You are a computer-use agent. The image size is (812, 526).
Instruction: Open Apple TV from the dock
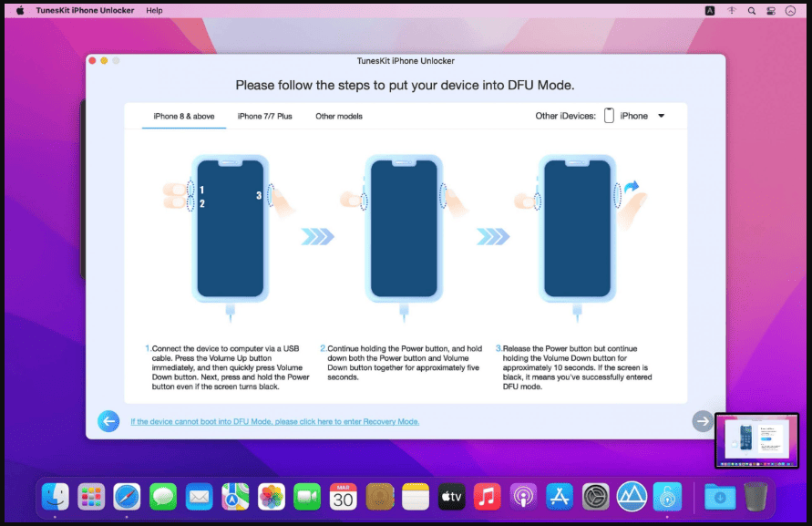(452, 497)
